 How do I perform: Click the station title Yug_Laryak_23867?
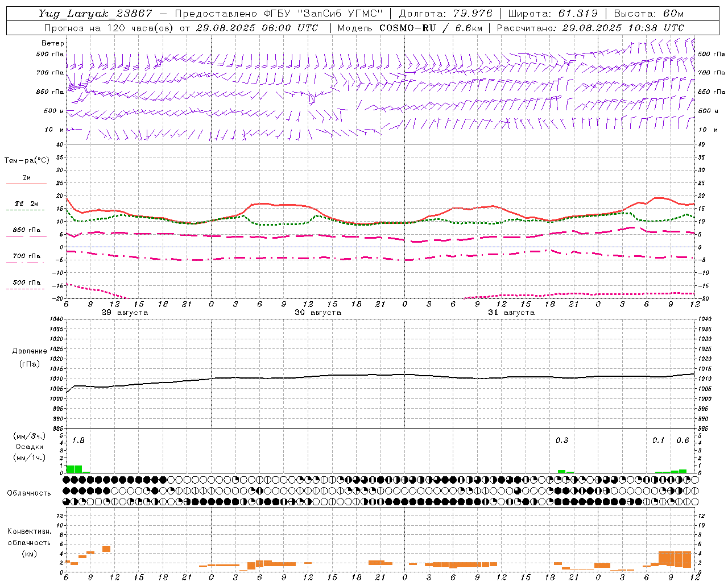coord(96,14)
